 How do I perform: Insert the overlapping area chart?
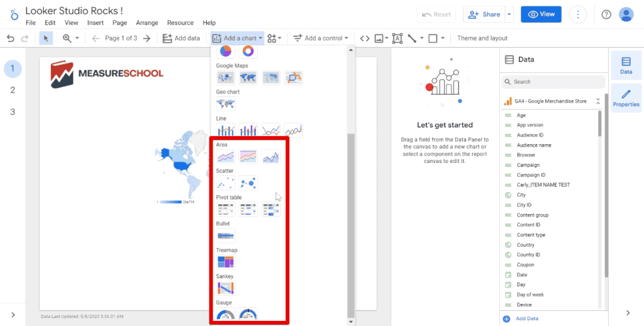tap(270, 157)
